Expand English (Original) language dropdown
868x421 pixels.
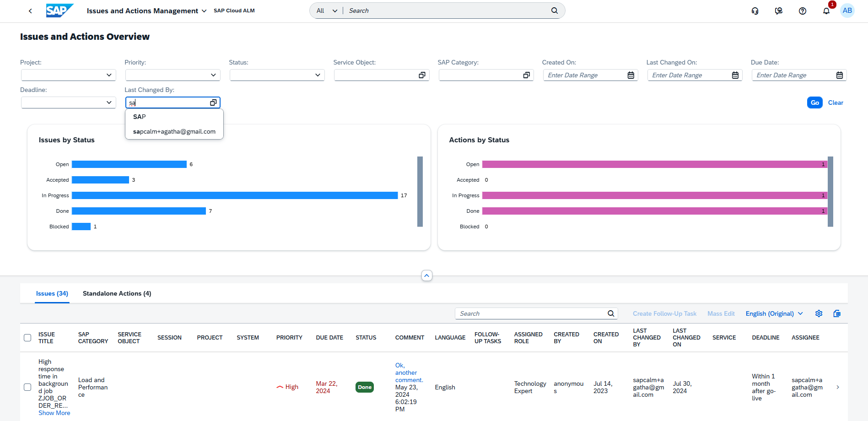point(774,313)
